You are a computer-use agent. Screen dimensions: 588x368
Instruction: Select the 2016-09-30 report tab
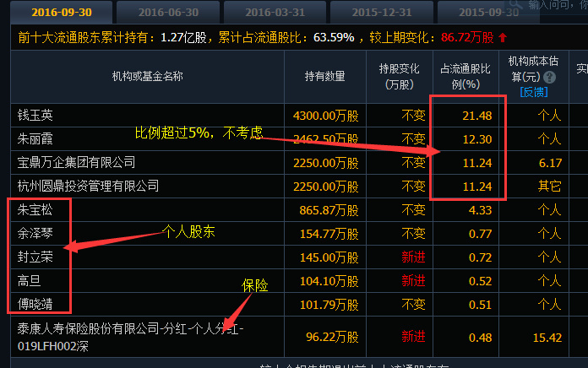57,13
